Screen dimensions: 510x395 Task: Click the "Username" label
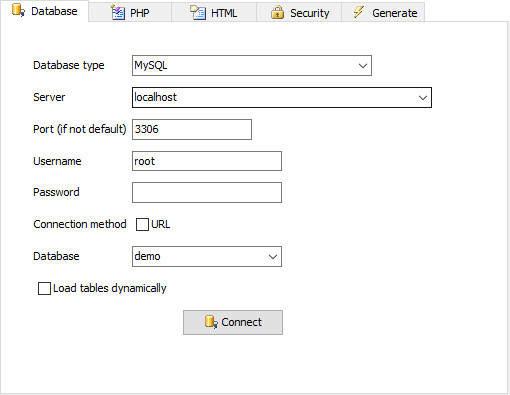click(x=57, y=161)
